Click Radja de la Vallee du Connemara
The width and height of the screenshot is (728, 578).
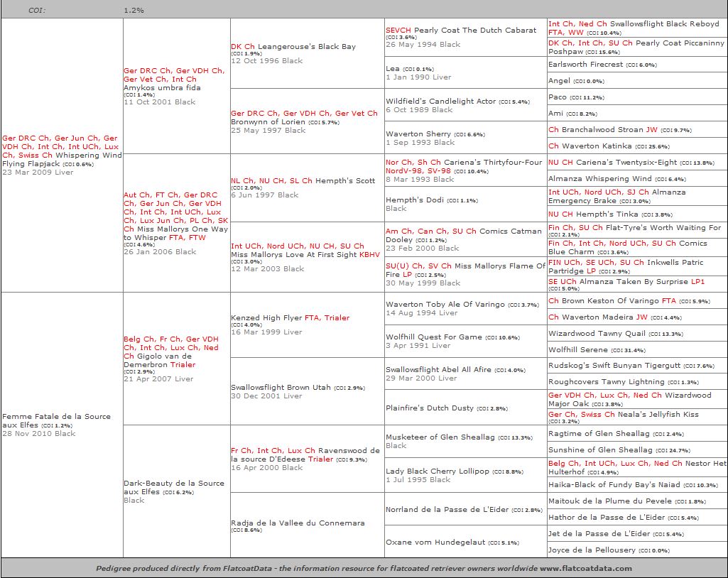click(x=298, y=523)
